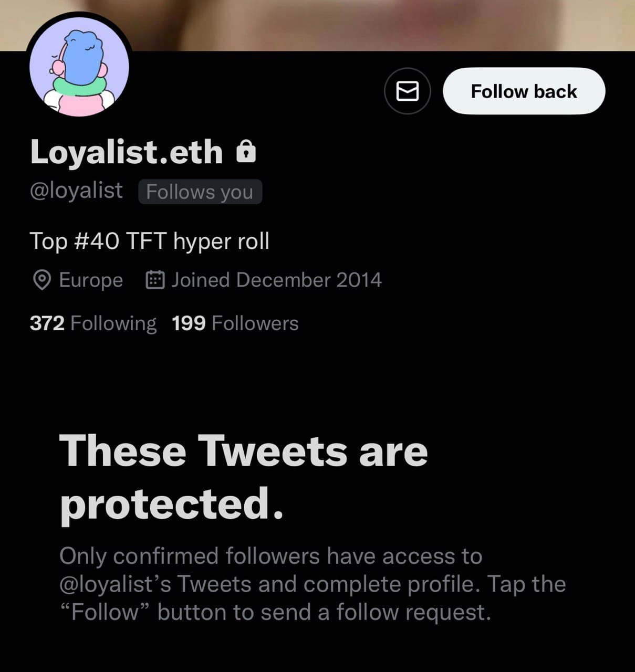635x672 pixels.
Task: Click the @loyalist's mention in protected notice
Action: click(115, 584)
